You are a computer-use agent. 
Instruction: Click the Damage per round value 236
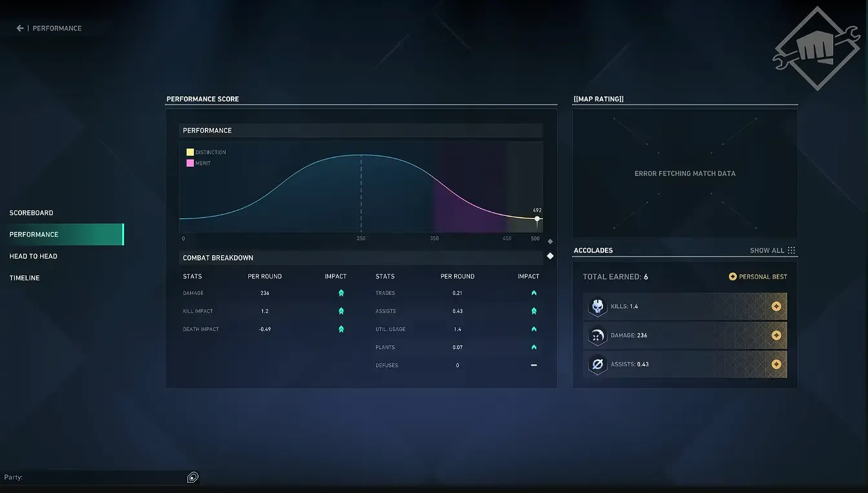tap(265, 293)
